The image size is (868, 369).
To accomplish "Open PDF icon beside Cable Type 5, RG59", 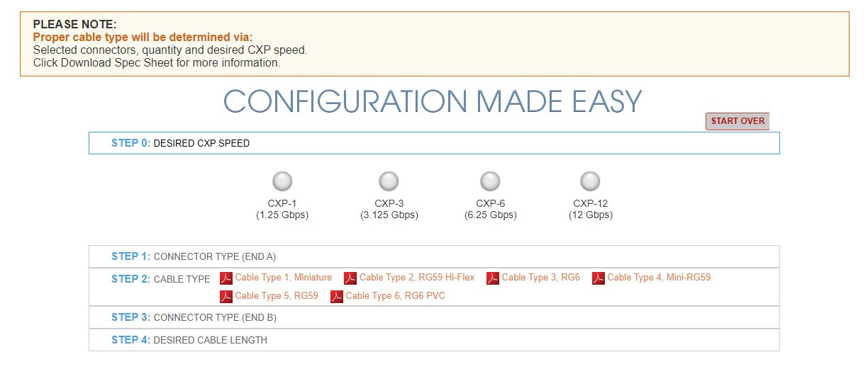I will click(226, 297).
